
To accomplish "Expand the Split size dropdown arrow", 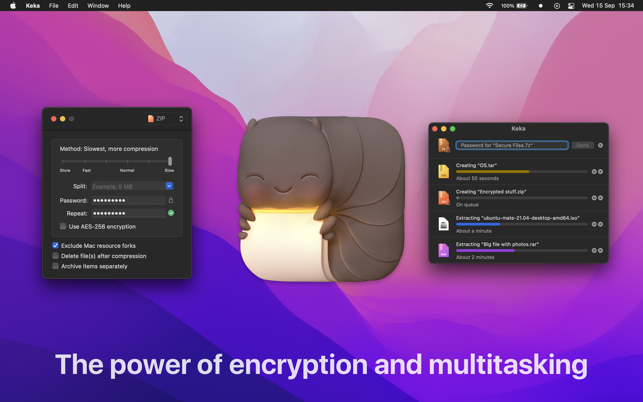I will [169, 186].
